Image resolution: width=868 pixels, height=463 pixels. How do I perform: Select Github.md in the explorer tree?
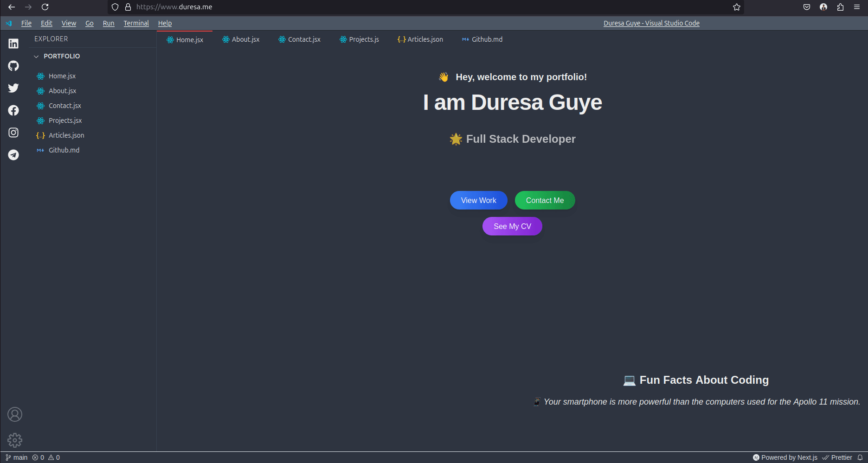tap(64, 150)
